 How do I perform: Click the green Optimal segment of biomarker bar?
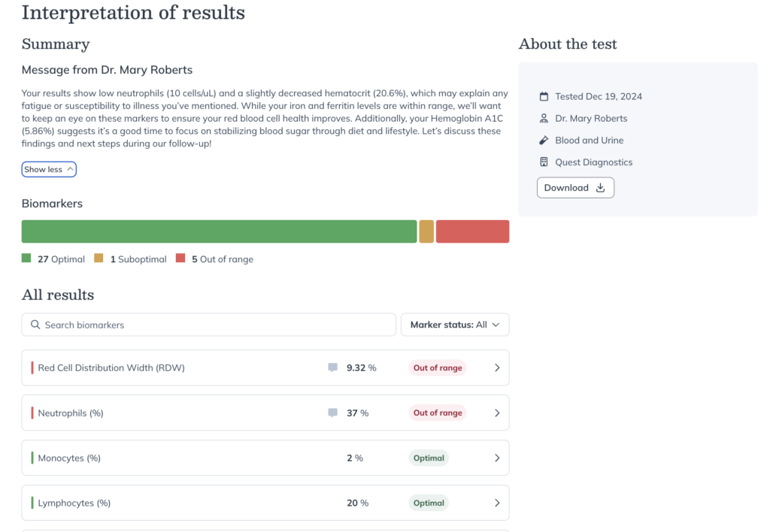[x=219, y=231]
